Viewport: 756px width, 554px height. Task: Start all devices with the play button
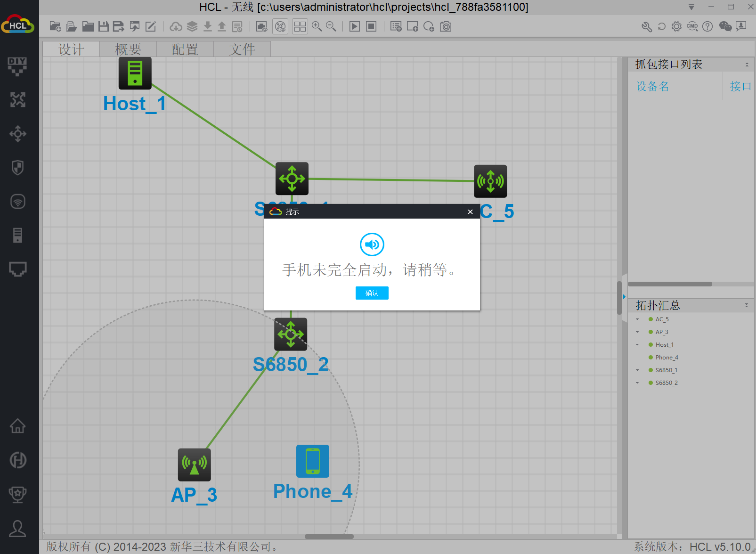[x=355, y=26]
